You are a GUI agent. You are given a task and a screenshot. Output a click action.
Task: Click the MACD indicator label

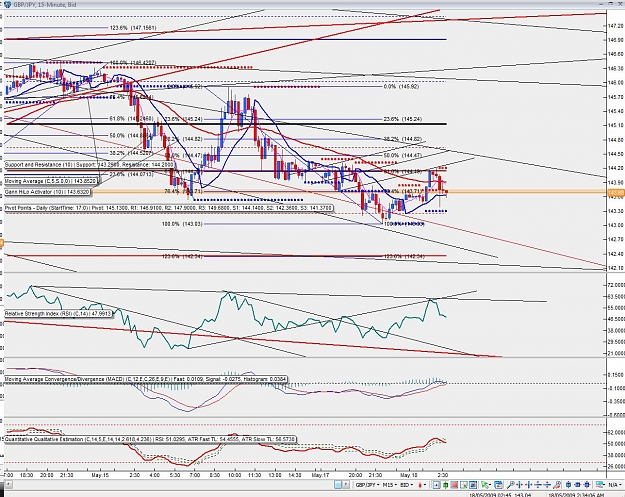point(145,379)
